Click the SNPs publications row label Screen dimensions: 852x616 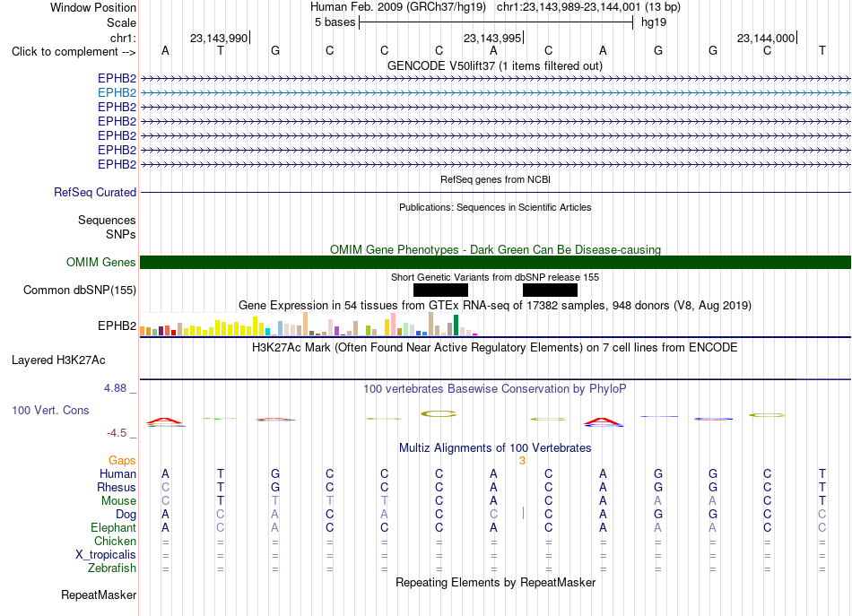121,234
